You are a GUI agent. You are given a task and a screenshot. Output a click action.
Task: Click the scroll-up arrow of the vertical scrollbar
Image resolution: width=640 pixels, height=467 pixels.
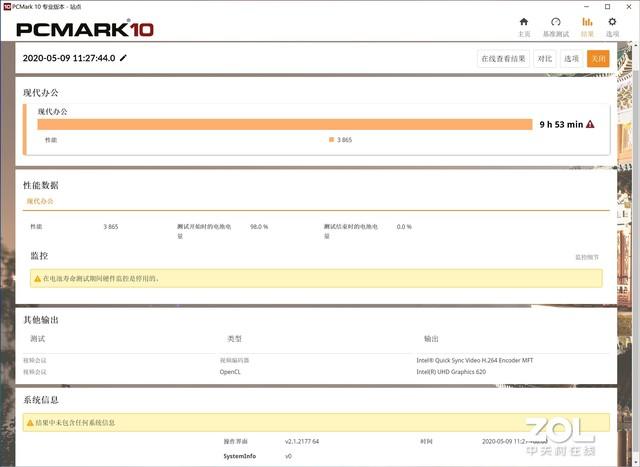click(636, 45)
